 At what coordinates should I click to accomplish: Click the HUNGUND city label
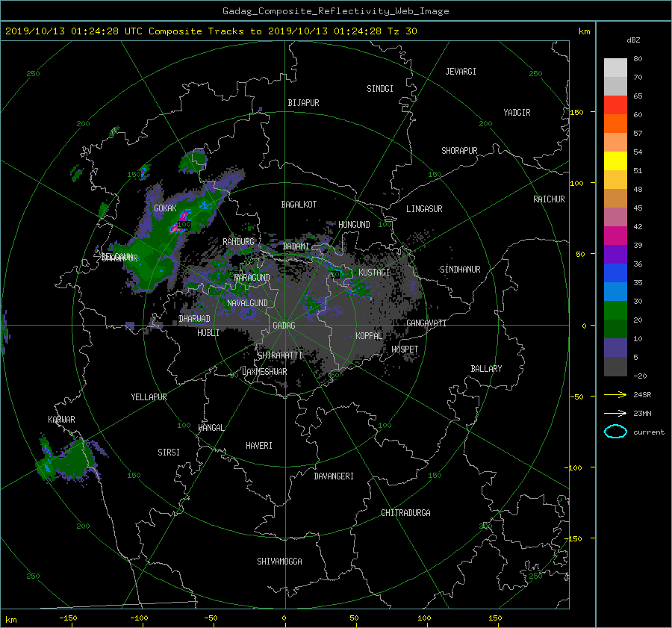(x=354, y=225)
